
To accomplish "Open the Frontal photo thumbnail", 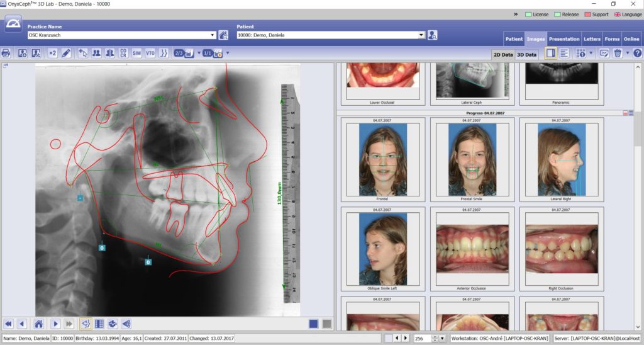I will click(x=383, y=159).
